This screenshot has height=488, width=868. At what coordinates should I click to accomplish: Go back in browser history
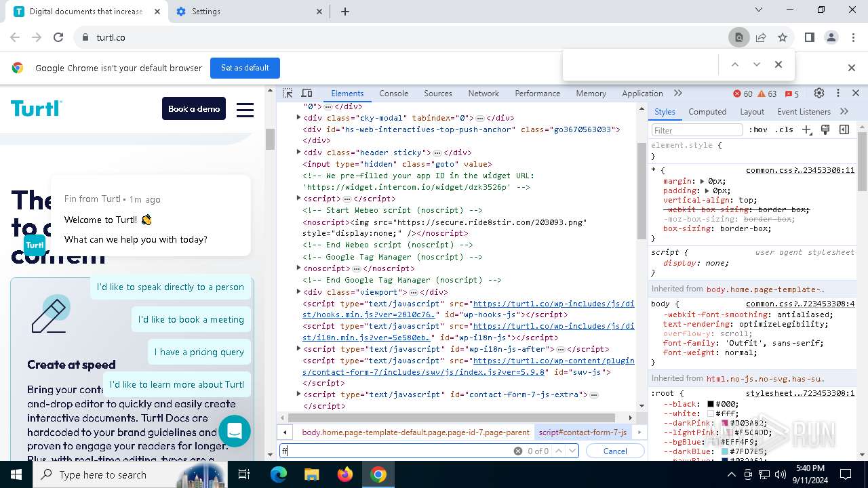(15, 37)
